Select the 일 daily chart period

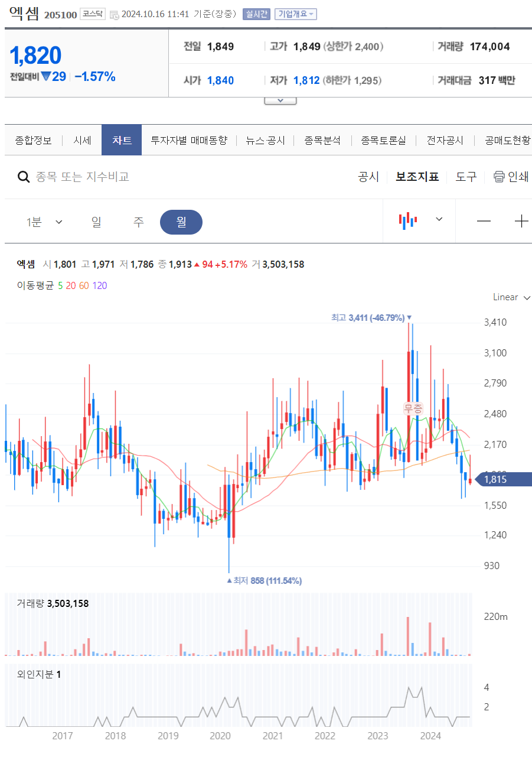(x=96, y=222)
